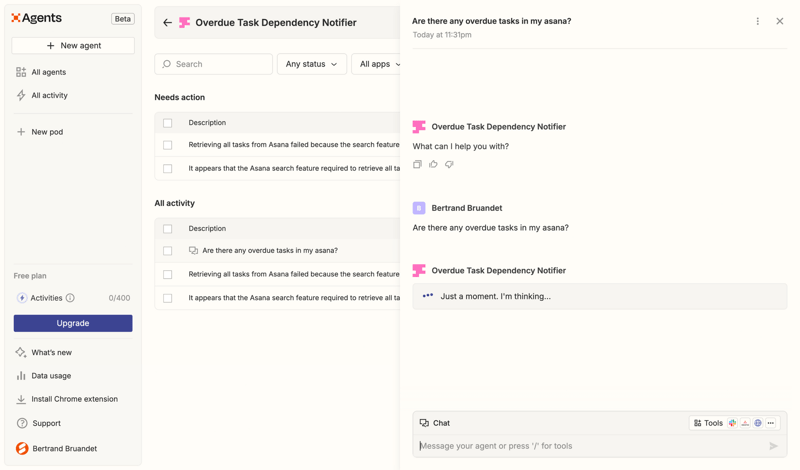Click the Upgrade button
The image size is (800, 470).
pyautogui.click(x=73, y=323)
